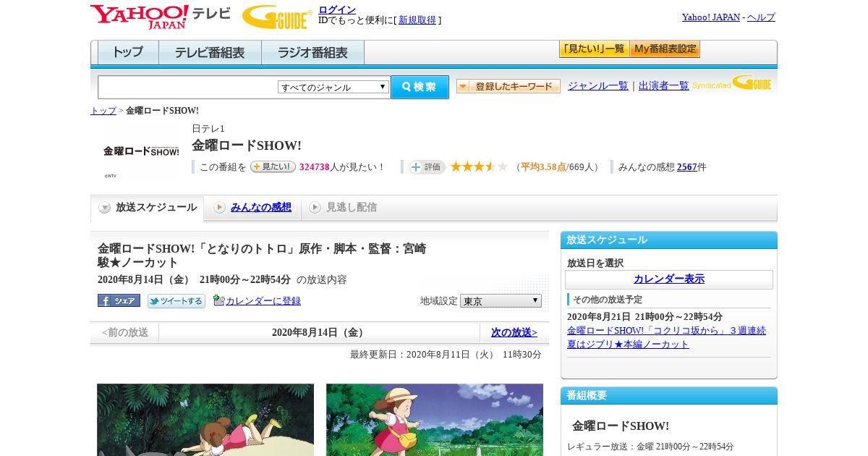Click the 2020年8月14日（金） date header
This screenshot has width=868, height=456.
(x=319, y=333)
